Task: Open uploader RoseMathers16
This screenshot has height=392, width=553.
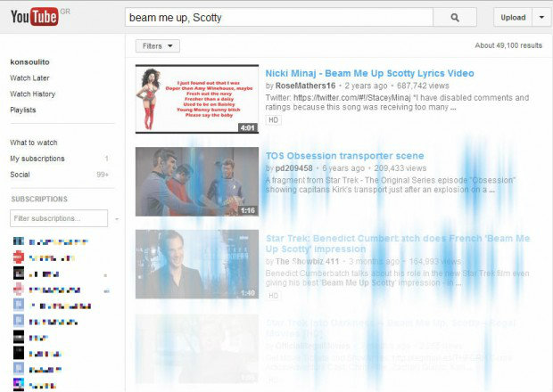Action: (305, 86)
